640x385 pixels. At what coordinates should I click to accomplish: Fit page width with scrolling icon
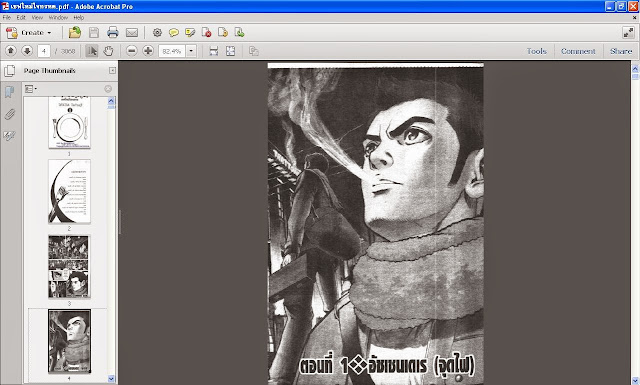(214, 51)
